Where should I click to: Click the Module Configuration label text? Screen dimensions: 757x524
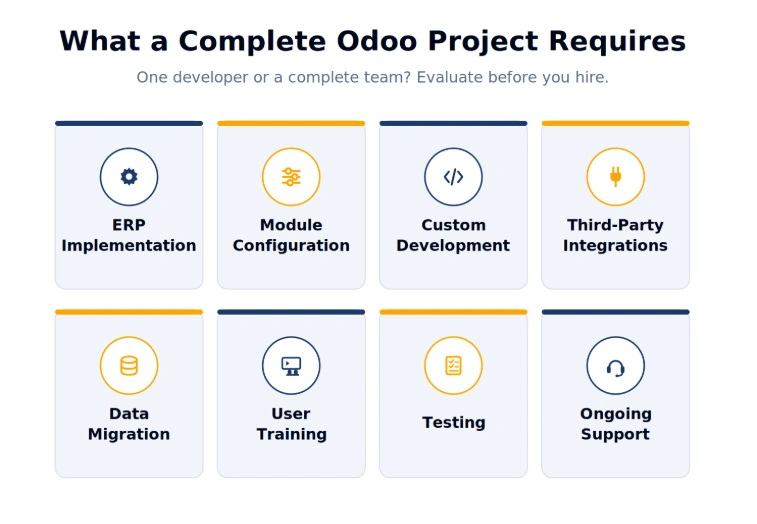pyautogui.click(x=291, y=235)
